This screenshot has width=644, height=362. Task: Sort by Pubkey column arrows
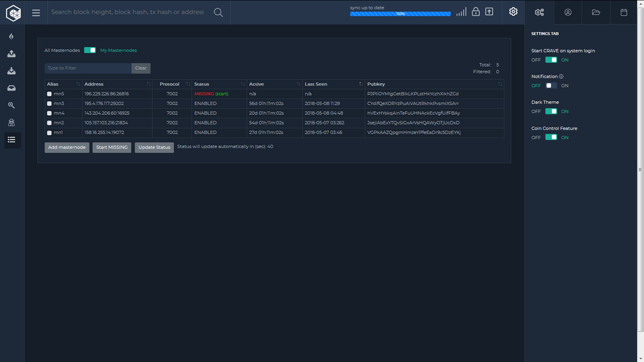500,84
